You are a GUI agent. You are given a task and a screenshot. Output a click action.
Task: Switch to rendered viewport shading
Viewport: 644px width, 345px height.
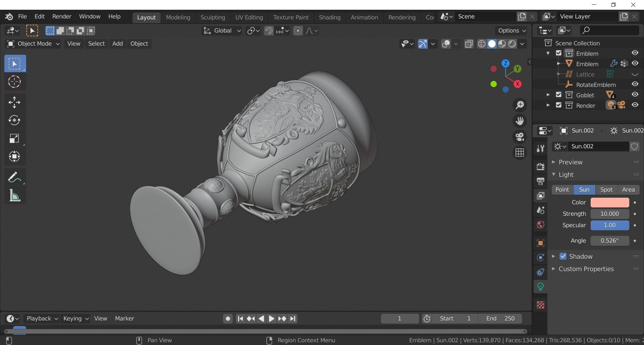tap(512, 44)
